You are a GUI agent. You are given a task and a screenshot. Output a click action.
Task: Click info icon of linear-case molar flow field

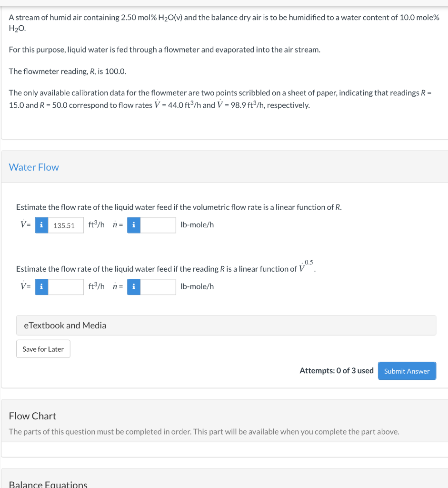point(134,225)
